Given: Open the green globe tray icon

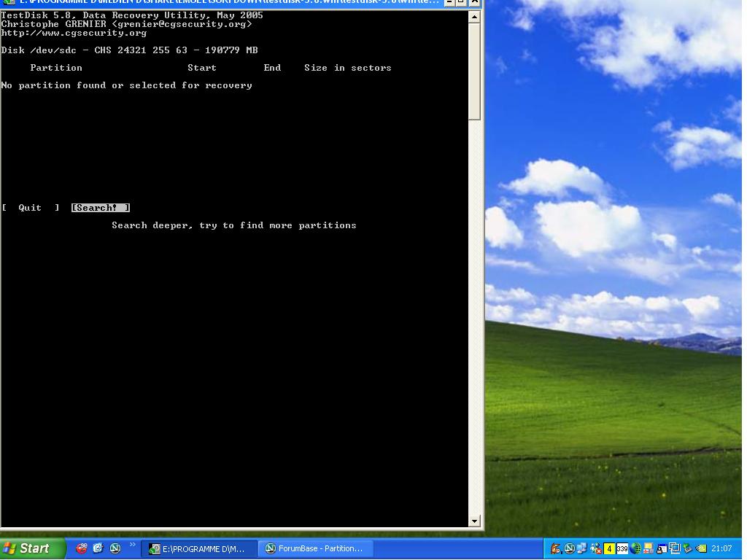Looking at the screenshot, I should pos(635,548).
